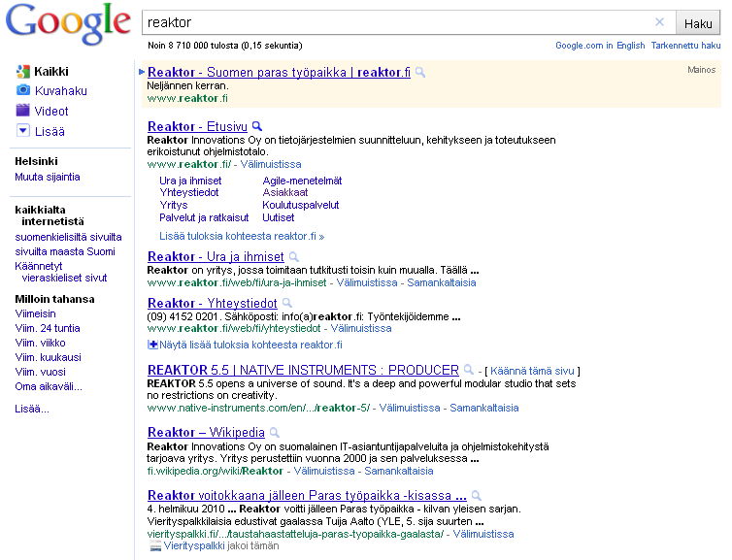The image size is (732, 560).
Task: Switch to Kuvahaku image search
Action: click(x=61, y=90)
